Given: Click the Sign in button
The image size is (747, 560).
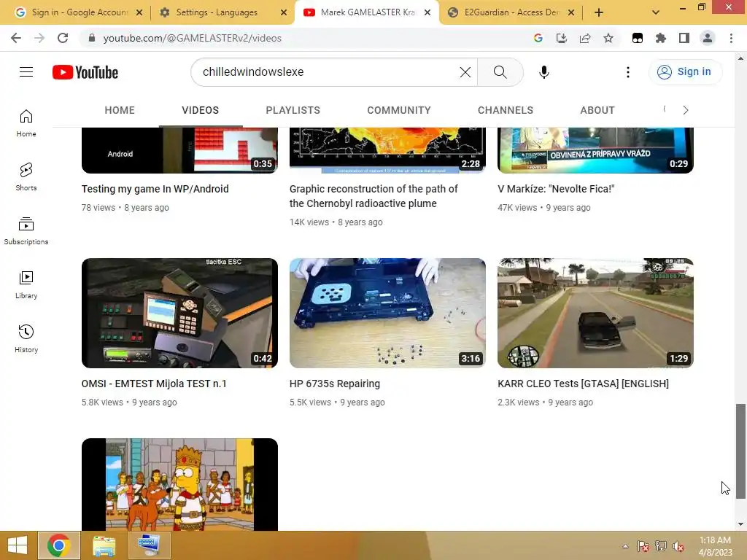Looking at the screenshot, I should click(x=685, y=72).
